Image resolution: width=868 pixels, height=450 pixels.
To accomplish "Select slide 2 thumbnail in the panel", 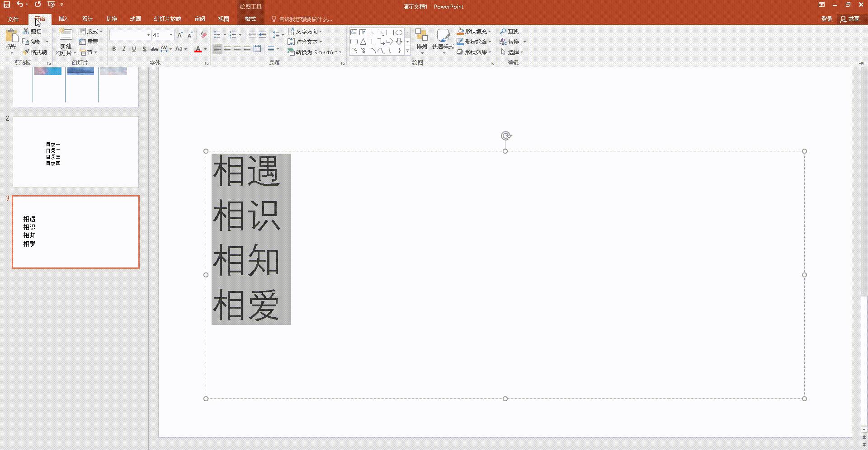I will 75,152.
